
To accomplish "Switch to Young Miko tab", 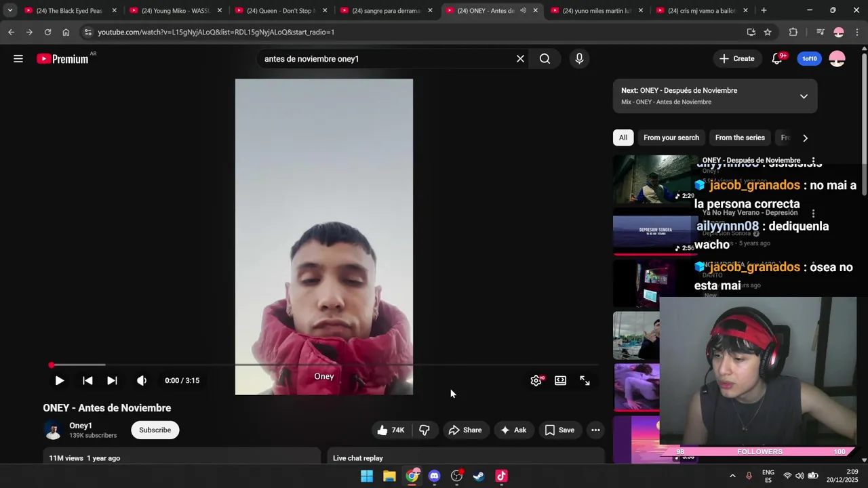I will 176,11.
